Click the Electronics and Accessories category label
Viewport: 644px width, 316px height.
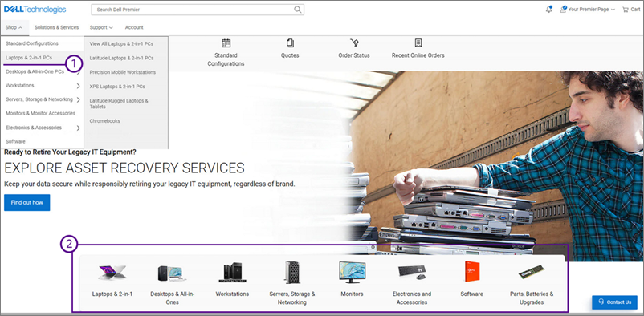point(412,298)
